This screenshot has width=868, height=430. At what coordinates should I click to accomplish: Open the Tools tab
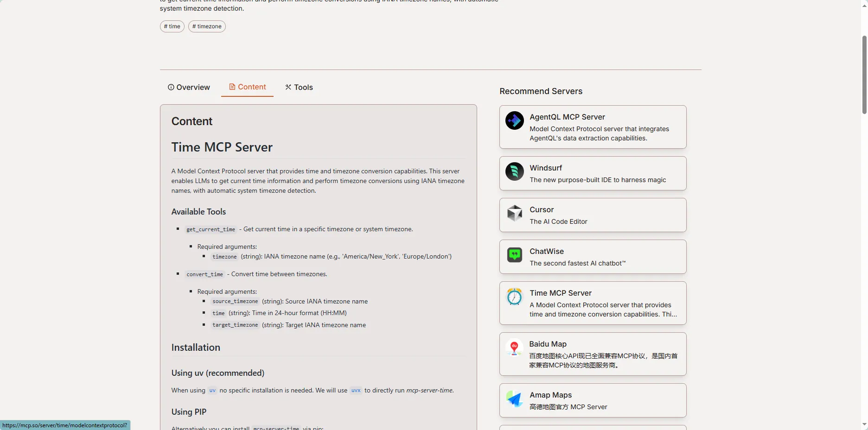299,87
